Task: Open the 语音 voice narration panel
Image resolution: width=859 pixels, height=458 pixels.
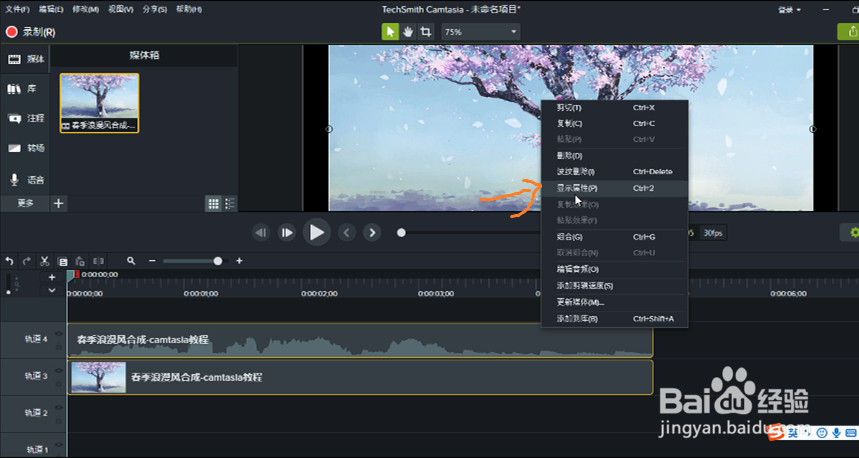Action: 25,180
